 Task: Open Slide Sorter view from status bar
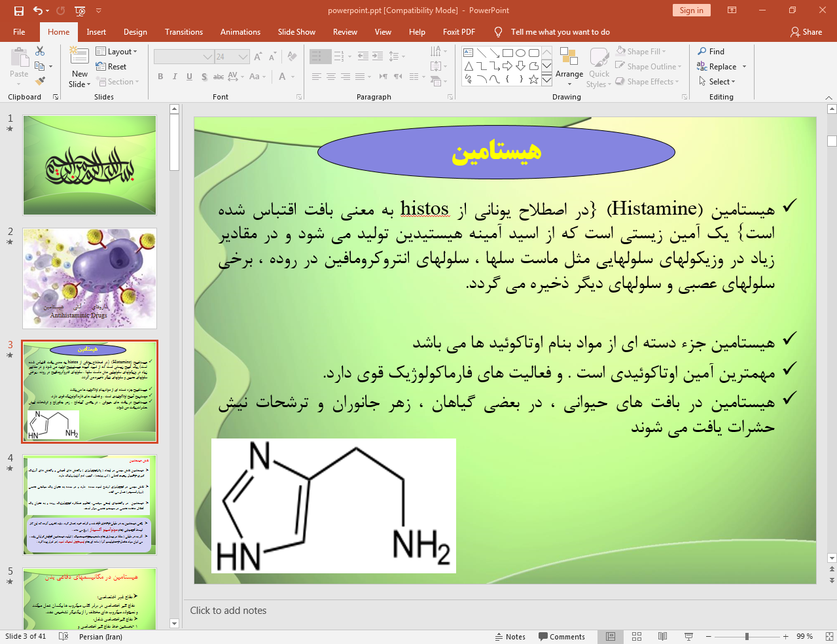click(x=636, y=637)
